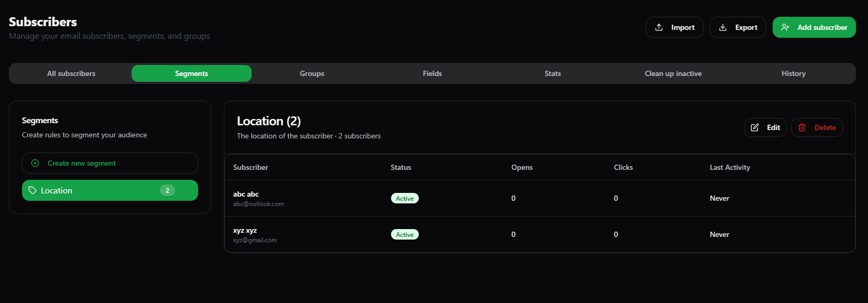Viewport: 868px width, 303px height.
Task: Click Add subscriber button text
Action: click(822, 27)
